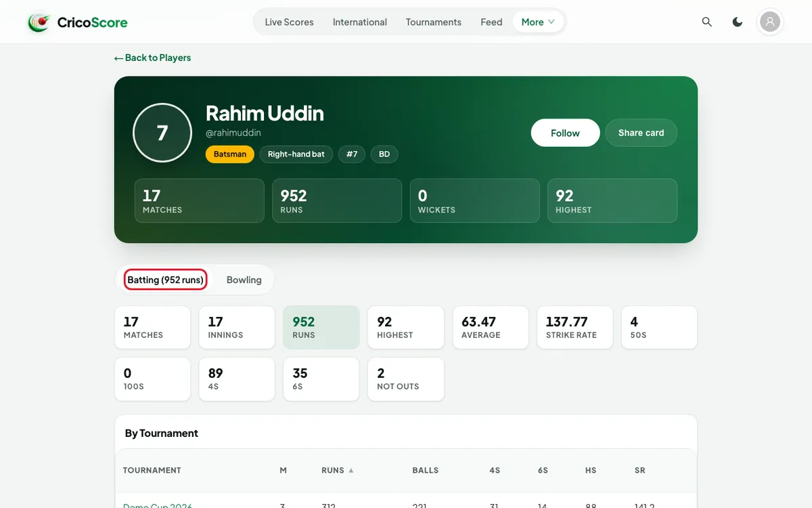Switch to the Bowling tab
Image resolution: width=812 pixels, height=508 pixels.
pyautogui.click(x=244, y=280)
